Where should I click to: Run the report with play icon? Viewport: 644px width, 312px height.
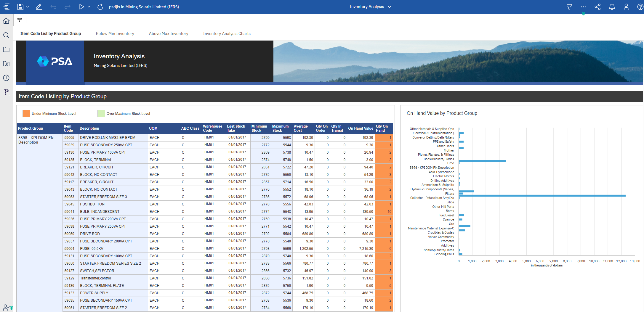coord(81,7)
